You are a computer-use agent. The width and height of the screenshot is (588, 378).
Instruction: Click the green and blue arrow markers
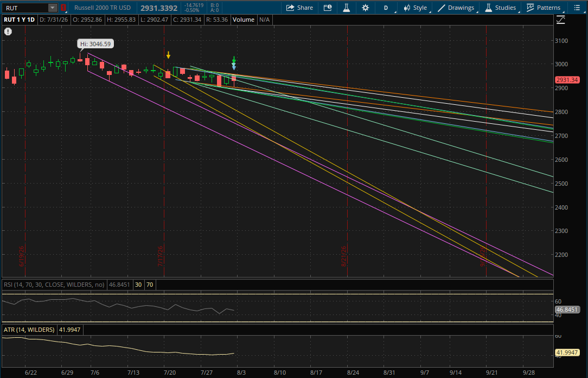234,63
